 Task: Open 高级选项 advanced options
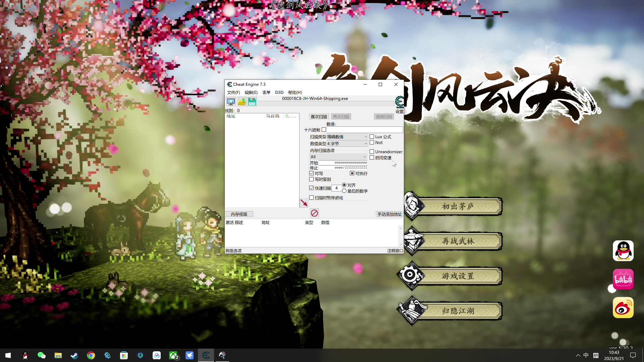233,251
